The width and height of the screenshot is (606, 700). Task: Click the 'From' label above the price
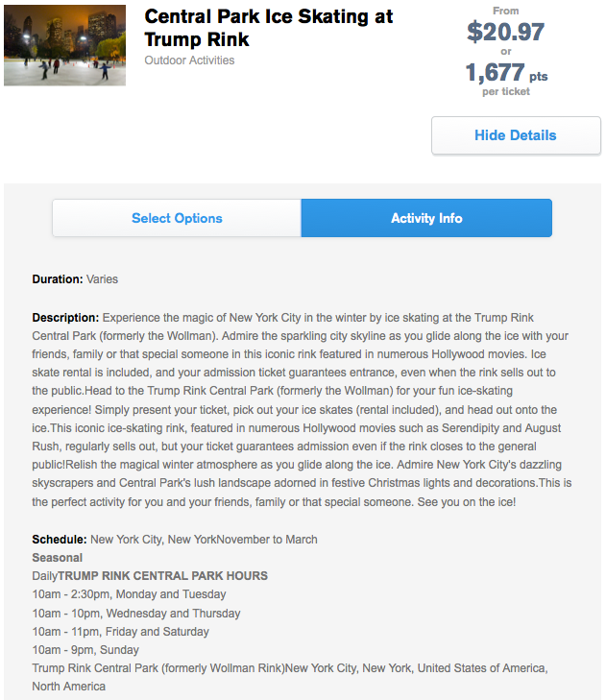coord(505,11)
